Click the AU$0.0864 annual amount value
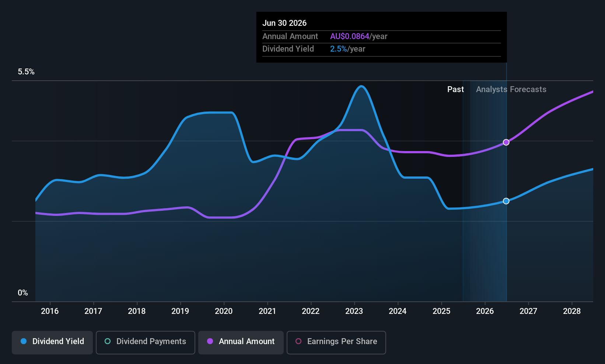 350,36
